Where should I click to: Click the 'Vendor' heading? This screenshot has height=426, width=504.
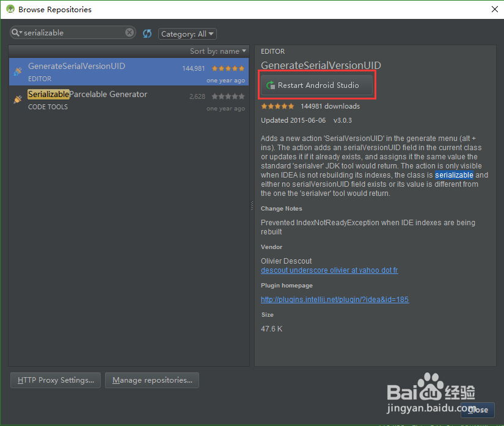click(x=271, y=247)
